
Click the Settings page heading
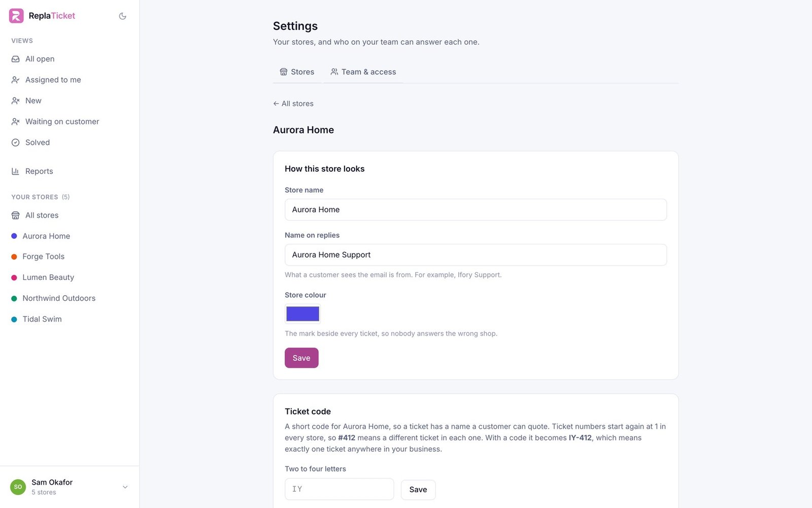tap(295, 26)
